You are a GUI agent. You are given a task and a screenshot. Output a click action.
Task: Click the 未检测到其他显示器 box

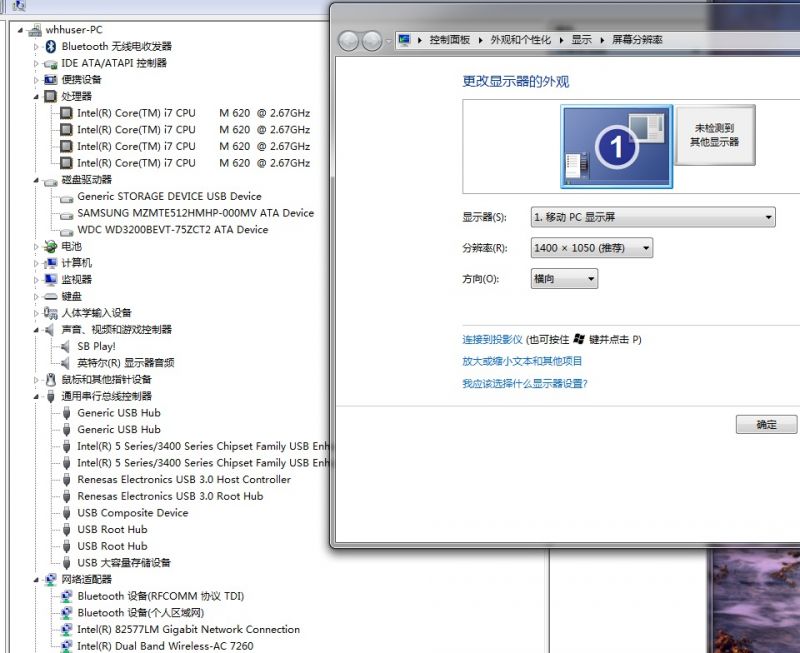(715, 135)
